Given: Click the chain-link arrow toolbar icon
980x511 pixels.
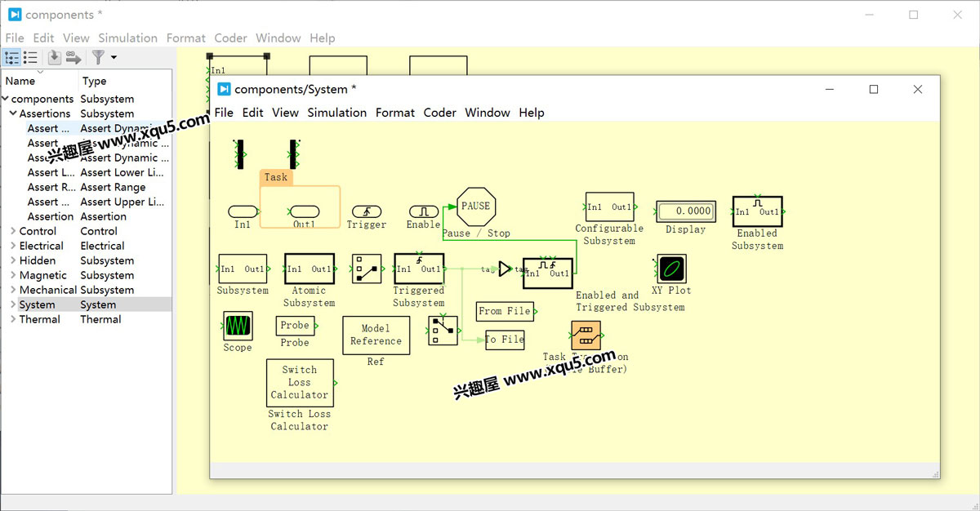Looking at the screenshot, I should point(73,57).
